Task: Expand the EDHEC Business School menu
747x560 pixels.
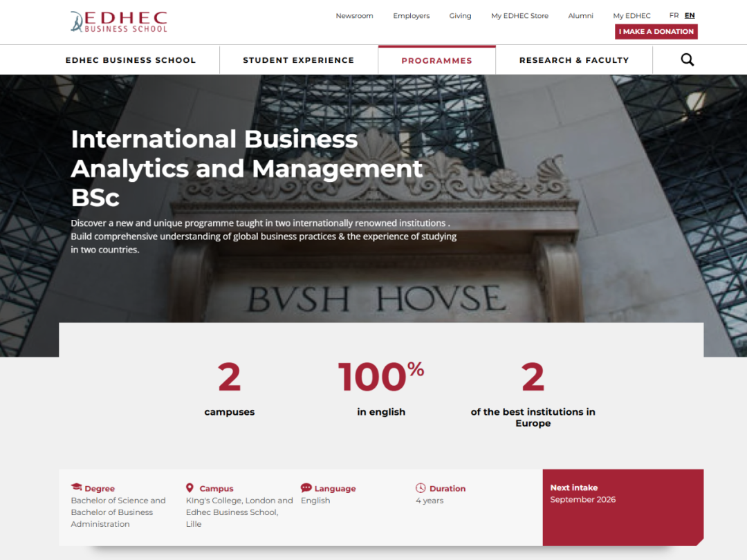Action: (131, 60)
